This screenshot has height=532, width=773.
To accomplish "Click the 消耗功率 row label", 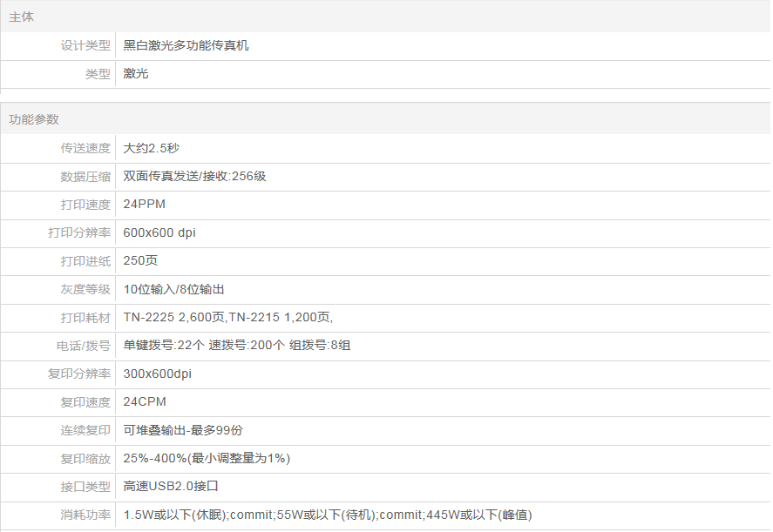I will (85, 515).
